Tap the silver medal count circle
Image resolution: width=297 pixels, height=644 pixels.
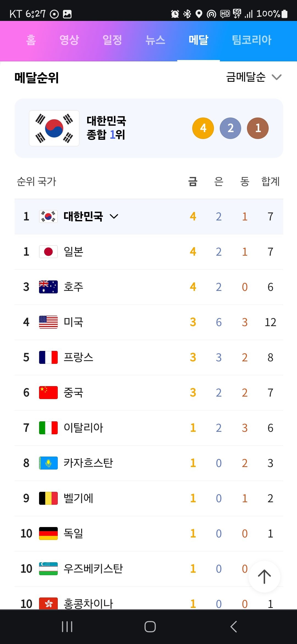pos(230,128)
